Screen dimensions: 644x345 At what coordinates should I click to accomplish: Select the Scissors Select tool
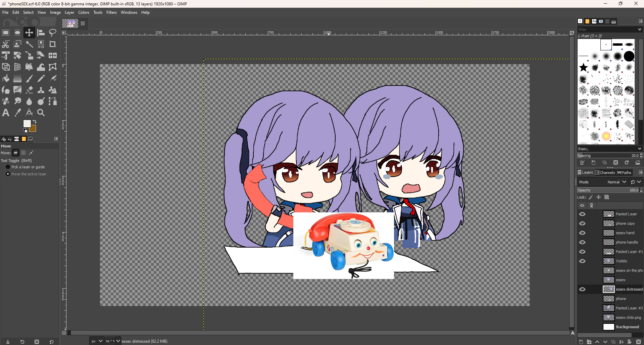(x=6, y=44)
